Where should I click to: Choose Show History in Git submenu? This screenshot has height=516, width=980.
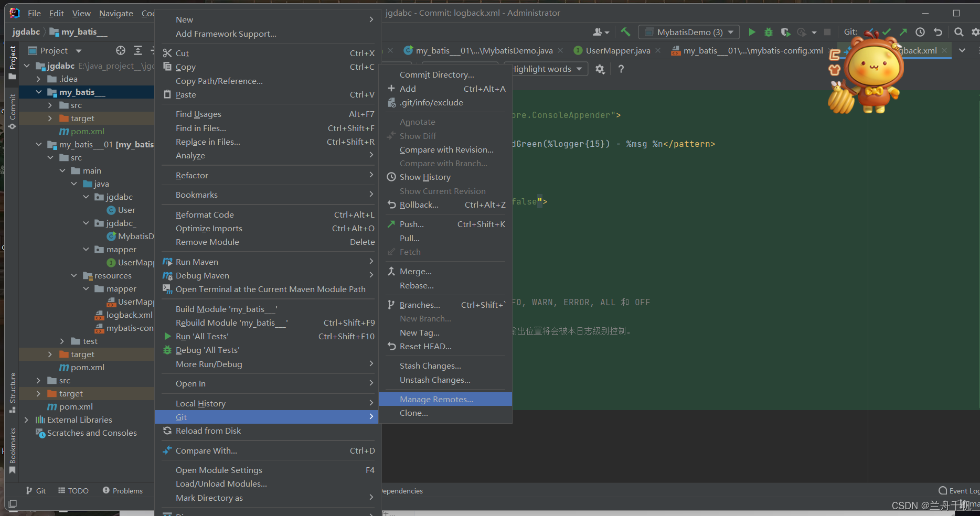coord(445,177)
